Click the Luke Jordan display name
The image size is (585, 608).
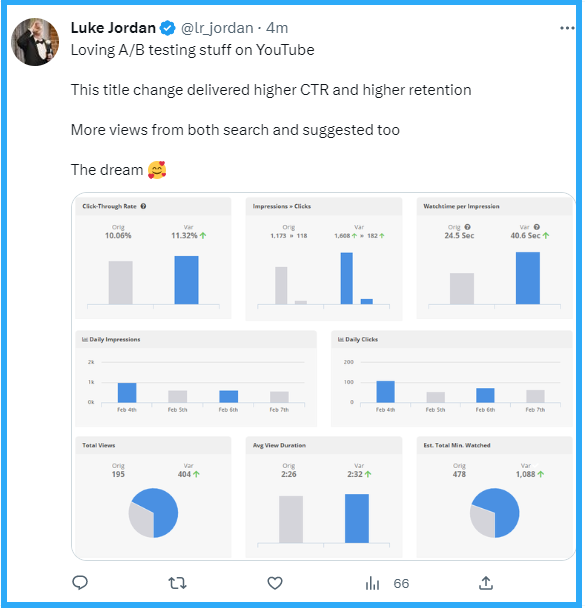click(x=113, y=28)
